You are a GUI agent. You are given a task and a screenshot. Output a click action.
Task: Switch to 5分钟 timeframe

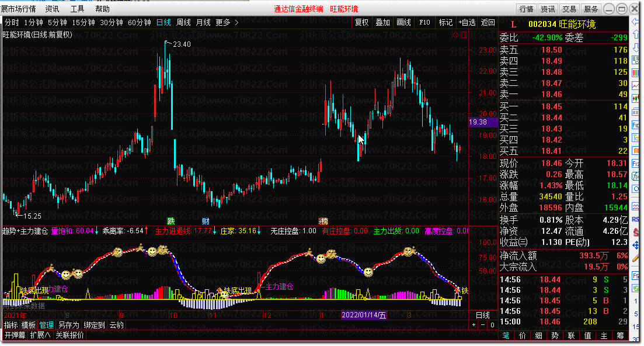click(x=57, y=23)
